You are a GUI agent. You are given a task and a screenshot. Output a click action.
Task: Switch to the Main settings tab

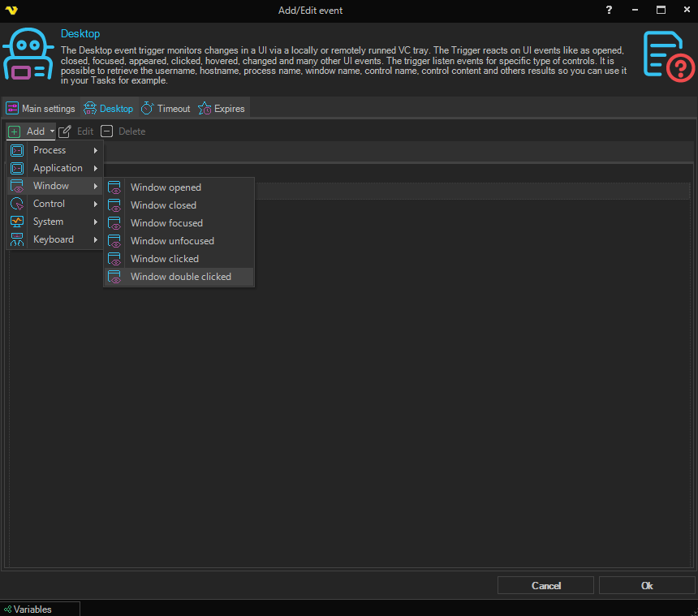click(41, 108)
